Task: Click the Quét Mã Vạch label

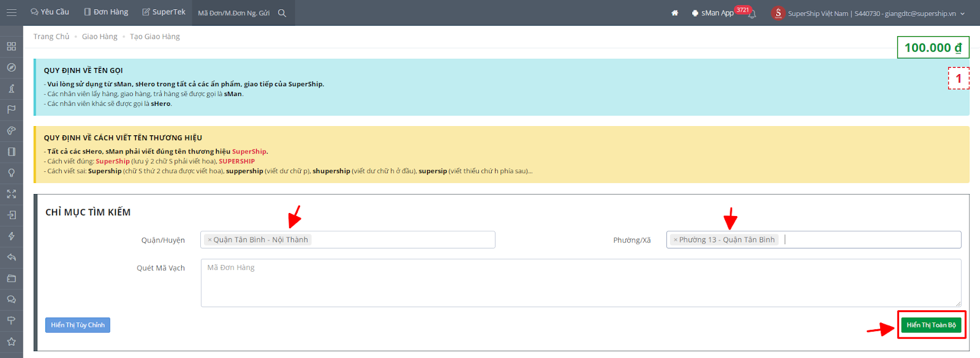Action: [x=160, y=268]
